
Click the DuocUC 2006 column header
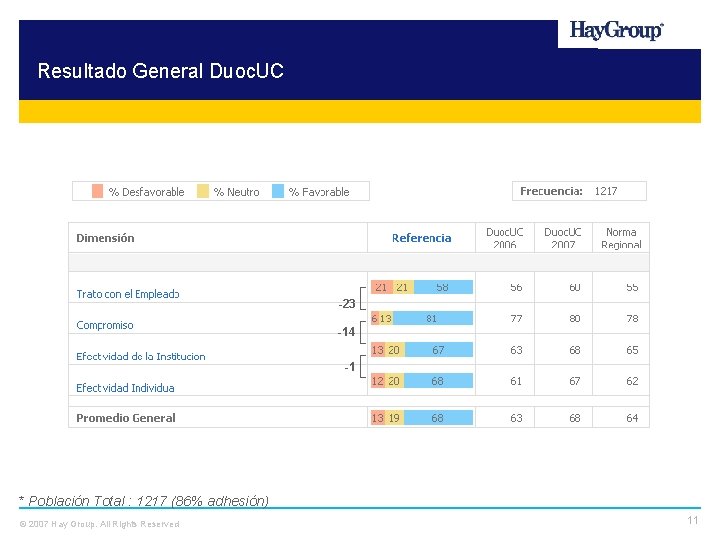point(505,238)
